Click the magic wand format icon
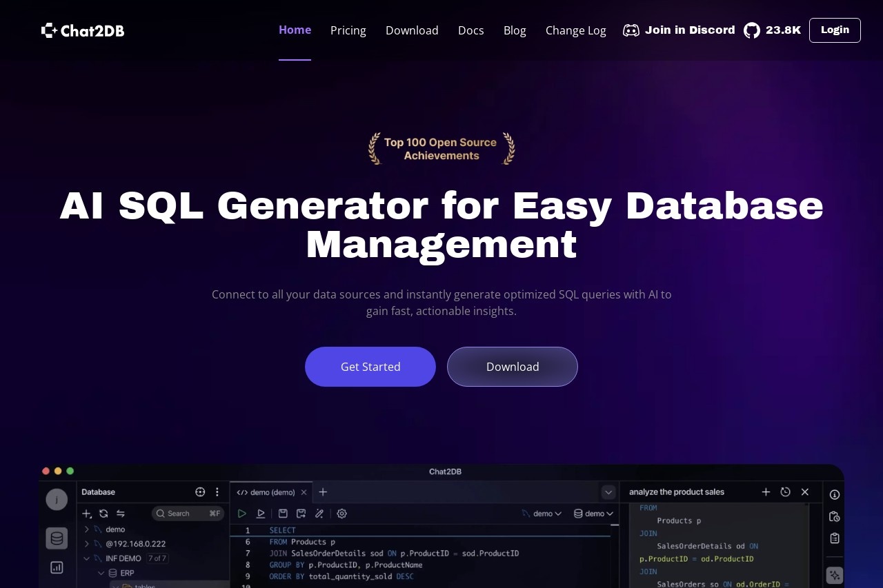This screenshot has width=883, height=588. (319, 514)
